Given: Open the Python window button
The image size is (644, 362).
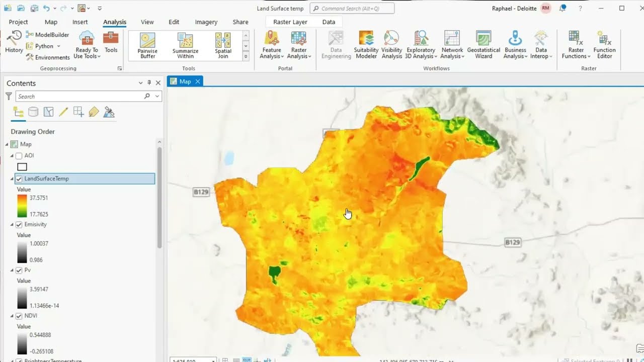Looking at the screenshot, I should (x=44, y=46).
